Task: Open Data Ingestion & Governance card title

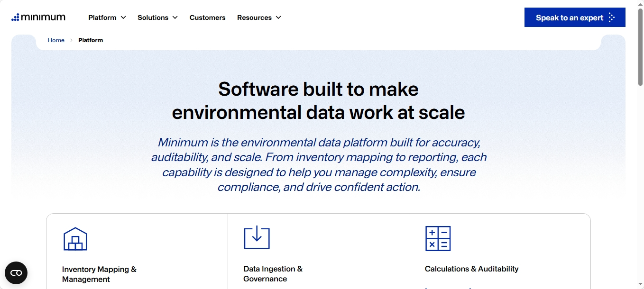Action: click(273, 274)
